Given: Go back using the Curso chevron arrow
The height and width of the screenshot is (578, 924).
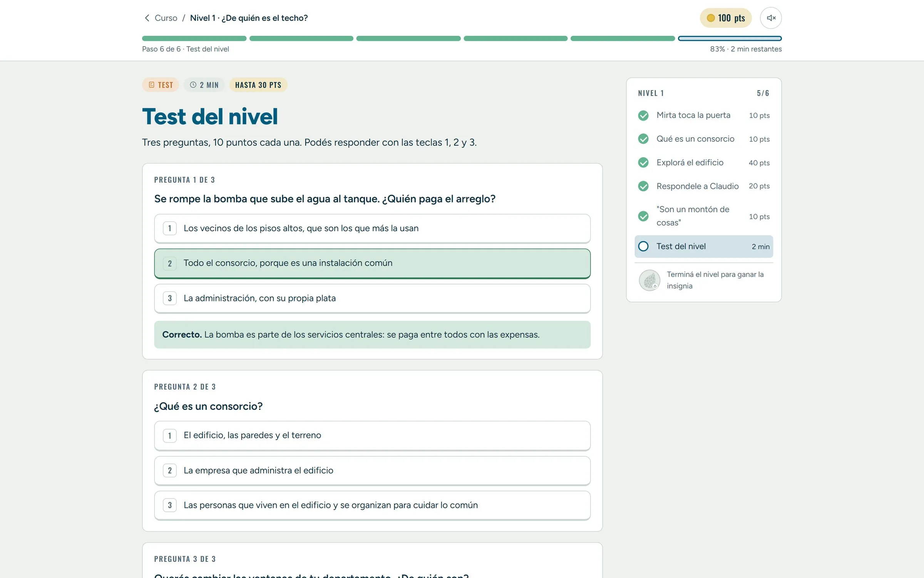Looking at the screenshot, I should [147, 18].
